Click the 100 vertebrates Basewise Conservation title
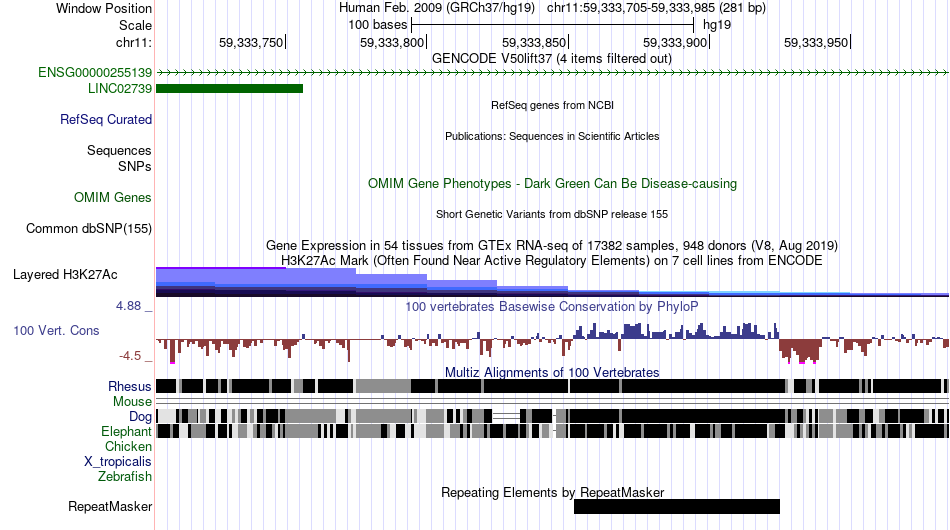Image resolution: width=950 pixels, height=530 pixels. [x=552, y=307]
